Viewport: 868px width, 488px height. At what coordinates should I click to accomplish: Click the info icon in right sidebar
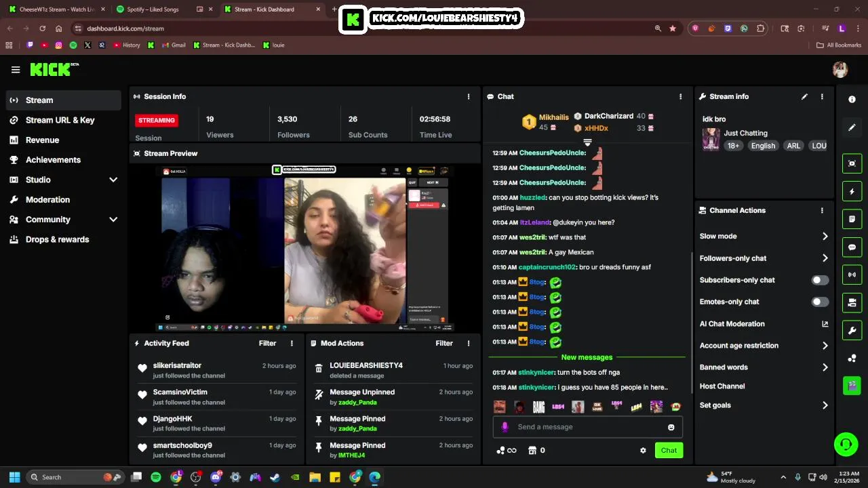click(x=852, y=99)
